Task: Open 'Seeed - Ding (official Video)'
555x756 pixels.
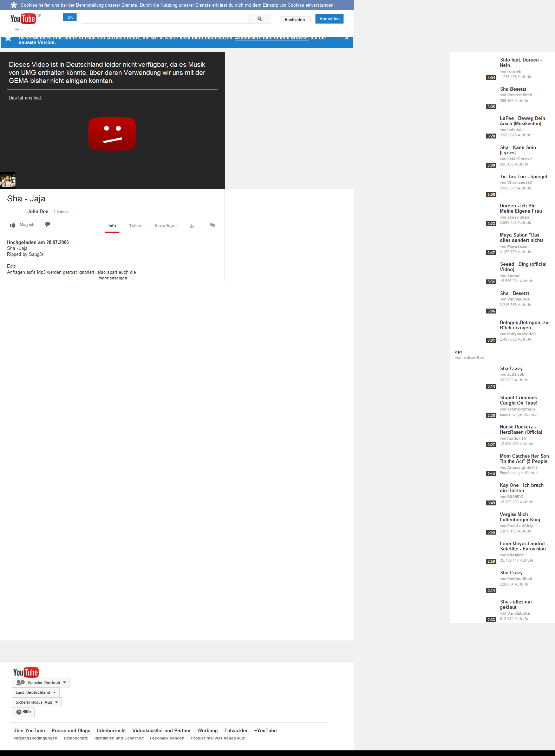Action: pyautogui.click(x=523, y=267)
